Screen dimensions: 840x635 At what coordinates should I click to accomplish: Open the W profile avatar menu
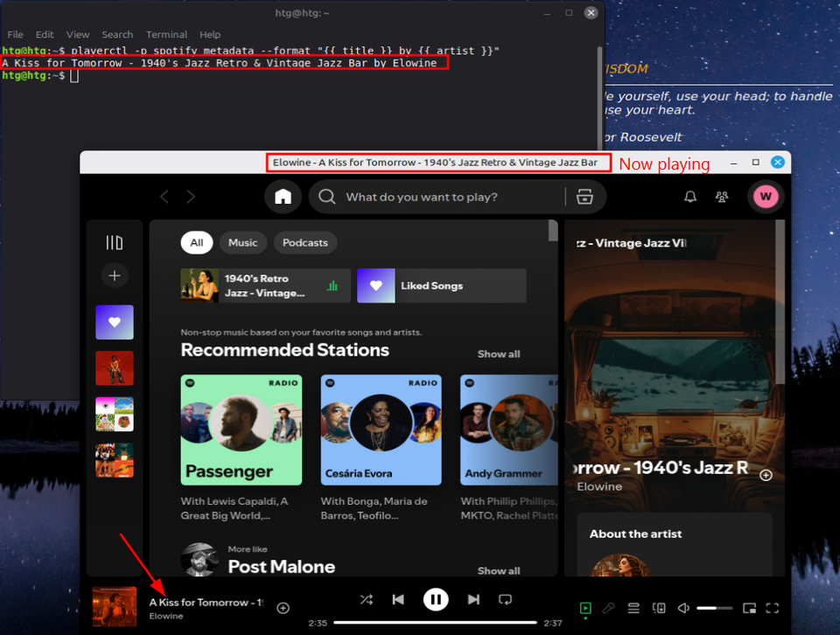(766, 197)
